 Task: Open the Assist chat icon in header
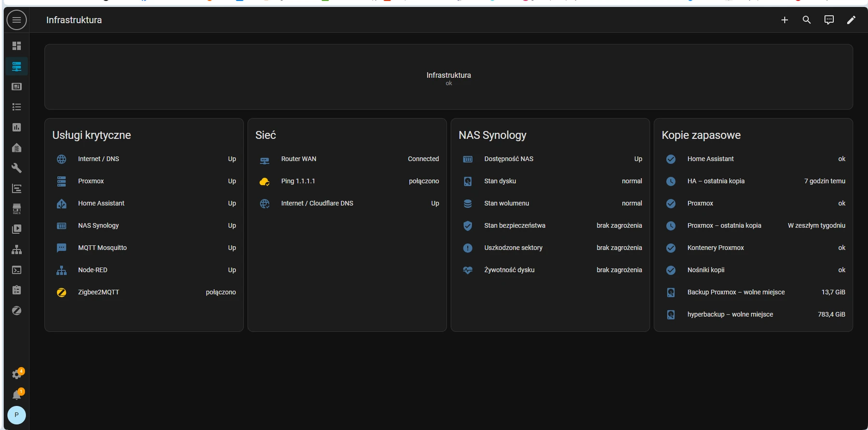click(829, 20)
